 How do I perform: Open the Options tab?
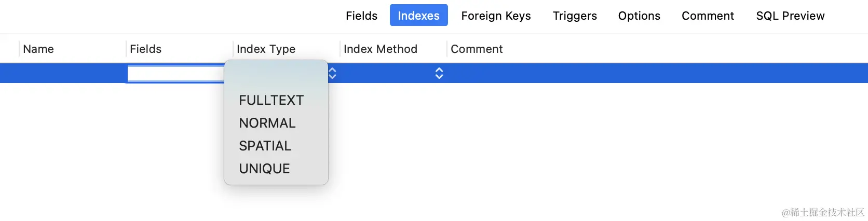tap(639, 16)
